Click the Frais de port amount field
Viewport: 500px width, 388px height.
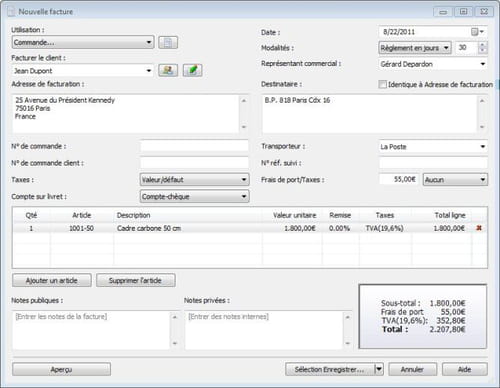(x=399, y=179)
